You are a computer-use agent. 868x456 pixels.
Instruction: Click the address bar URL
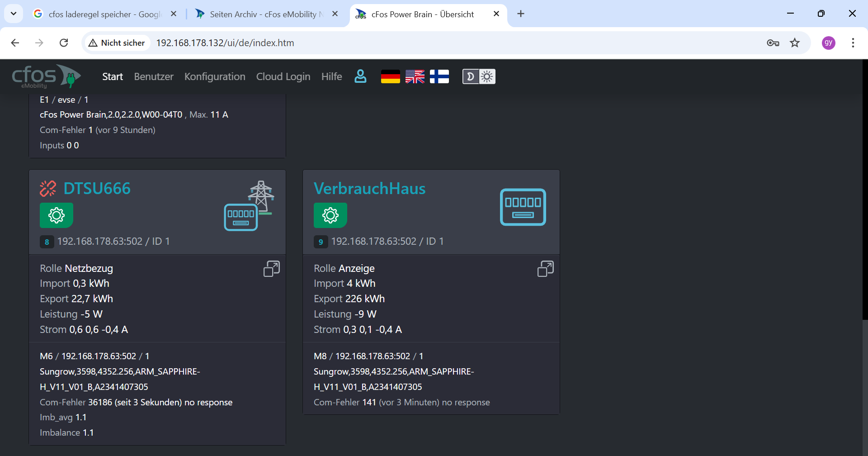225,43
